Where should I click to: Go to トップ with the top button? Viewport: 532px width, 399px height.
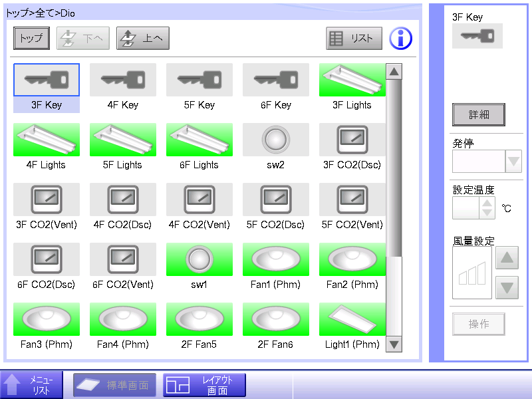(31, 39)
